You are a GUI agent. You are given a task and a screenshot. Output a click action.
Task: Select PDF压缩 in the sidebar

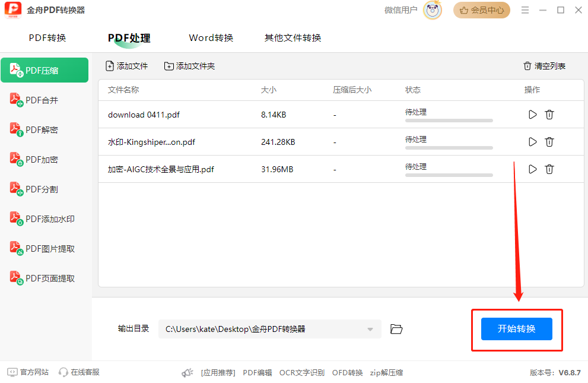45,70
